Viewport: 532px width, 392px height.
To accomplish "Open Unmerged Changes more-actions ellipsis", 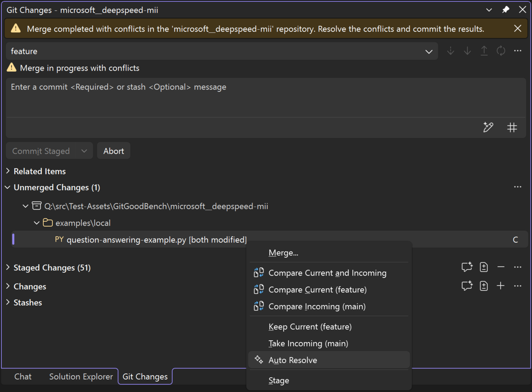I will (x=517, y=187).
